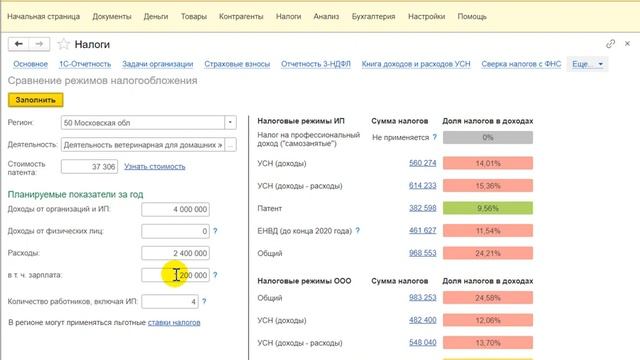Open ЕНВД tax amount 461 627

pyautogui.click(x=422, y=231)
